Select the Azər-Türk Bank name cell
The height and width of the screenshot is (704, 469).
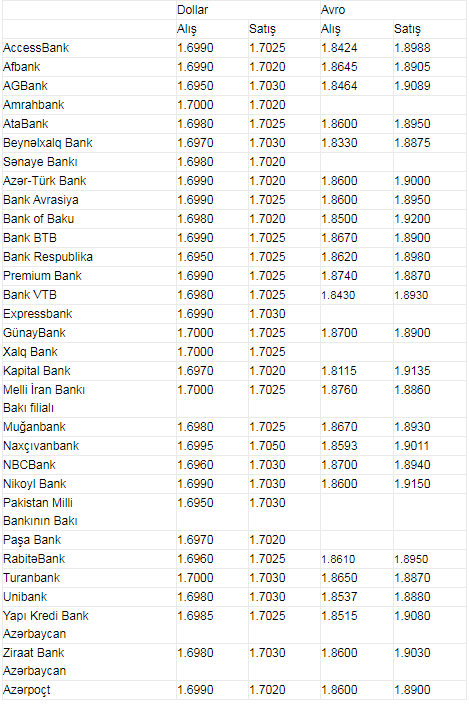(44, 181)
